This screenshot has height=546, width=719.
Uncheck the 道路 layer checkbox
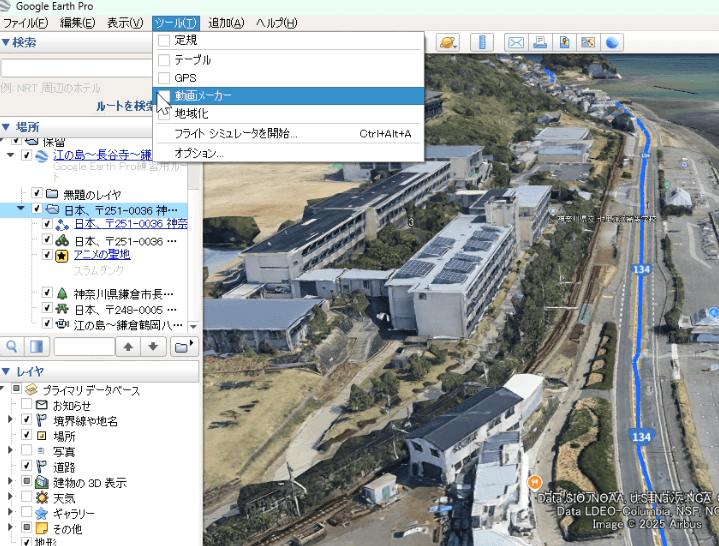click(x=27, y=466)
